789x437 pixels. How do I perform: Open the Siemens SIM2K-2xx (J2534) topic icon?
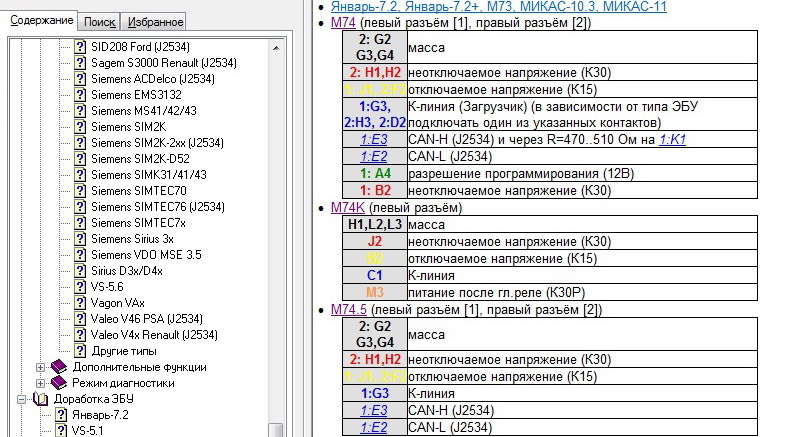[x=80, y=143]
